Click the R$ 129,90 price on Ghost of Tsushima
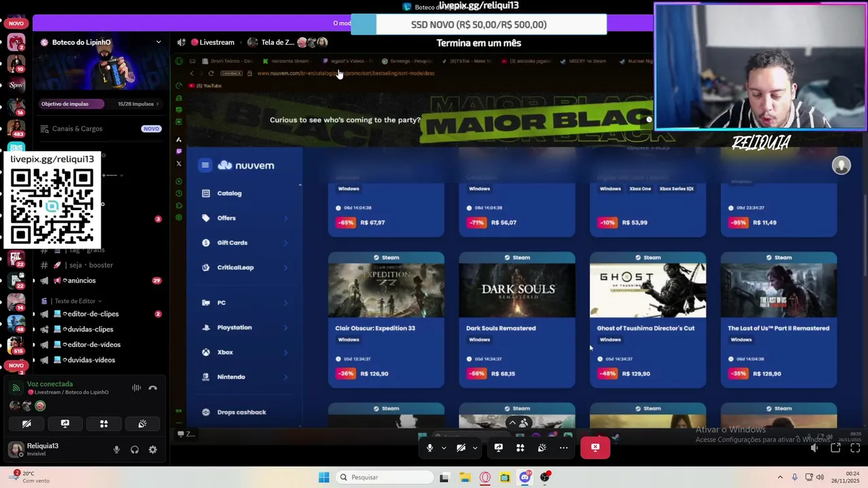 pos(636,373)
